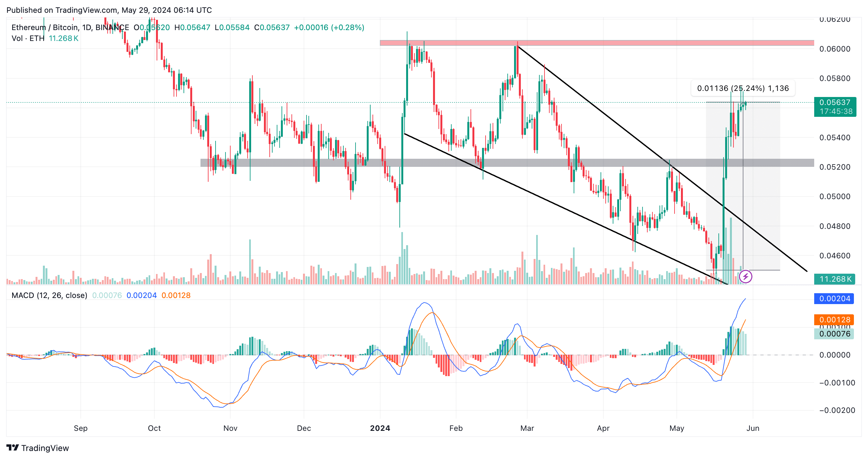This screenshot has height=459, width=868.
Task: Click the 0.05200 price axis label
Action: [835, 167]
